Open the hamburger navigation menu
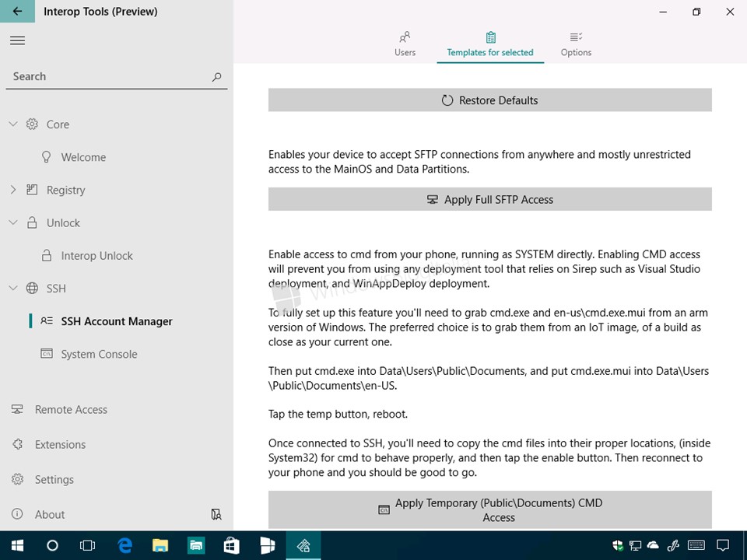The width and height of the screenshot is (747, 560). [x=17, y=40]
